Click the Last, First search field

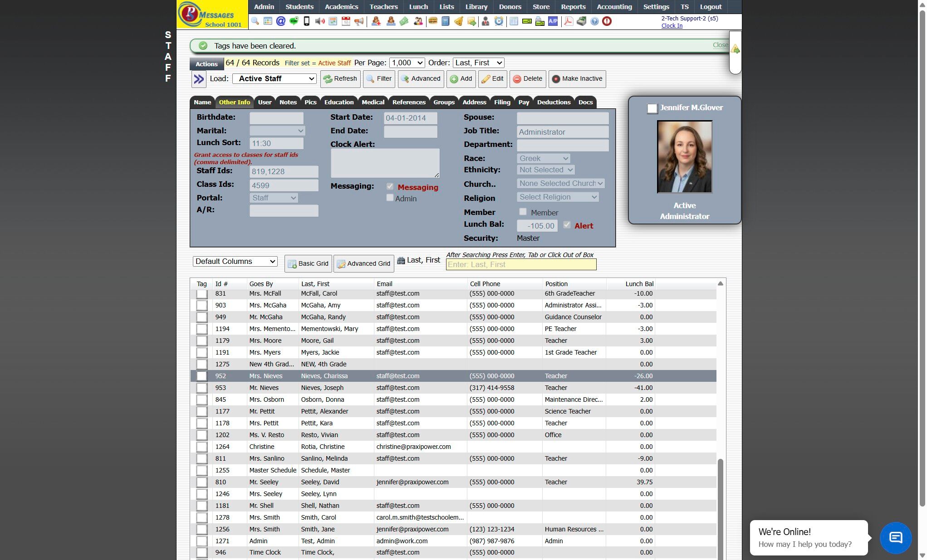point(521,265)
